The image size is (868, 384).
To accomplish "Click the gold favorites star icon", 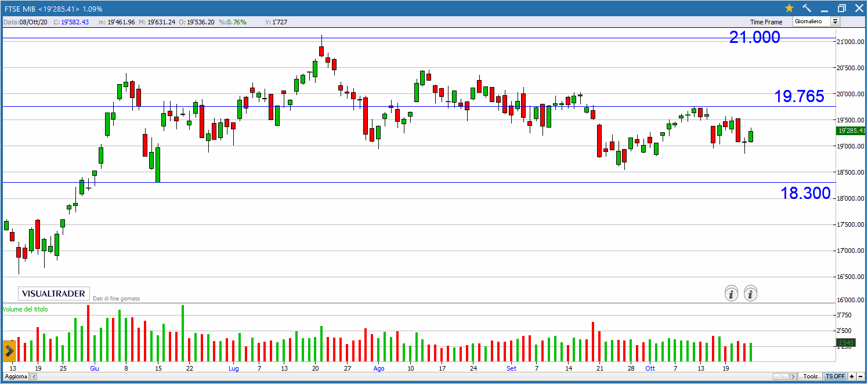I will pyautogui.click(x=789, y=8).
